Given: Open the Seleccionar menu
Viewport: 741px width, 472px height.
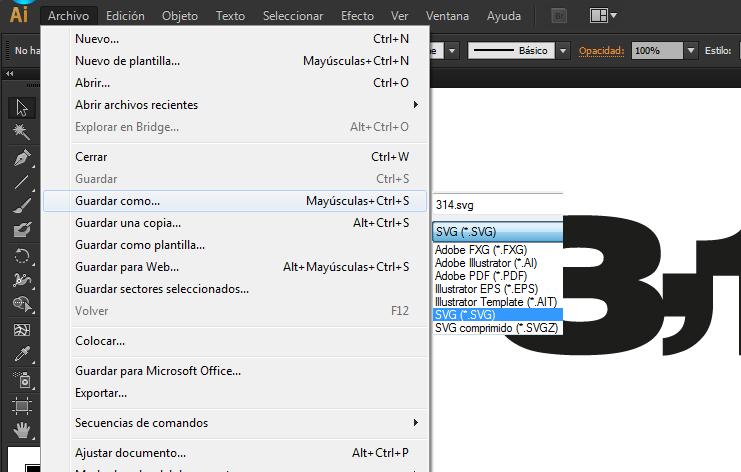Looking at the screenshot, I should (x=293, y=16).
